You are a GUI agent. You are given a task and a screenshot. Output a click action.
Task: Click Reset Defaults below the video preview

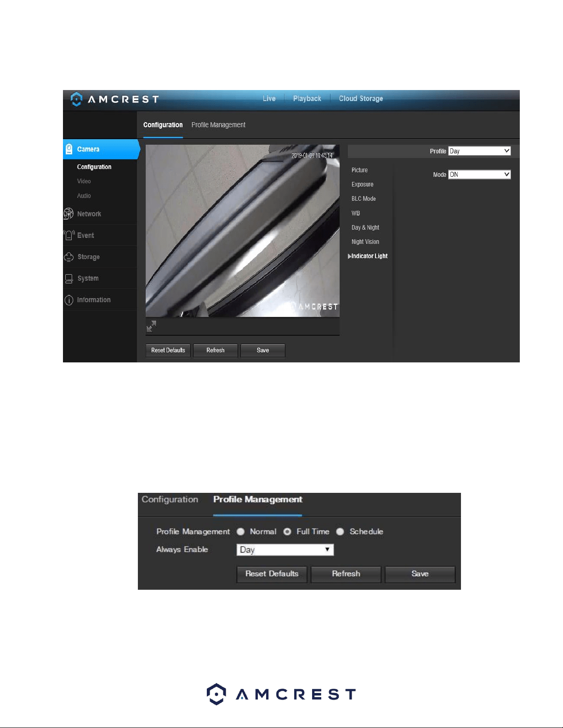click(x=168, y=350)
